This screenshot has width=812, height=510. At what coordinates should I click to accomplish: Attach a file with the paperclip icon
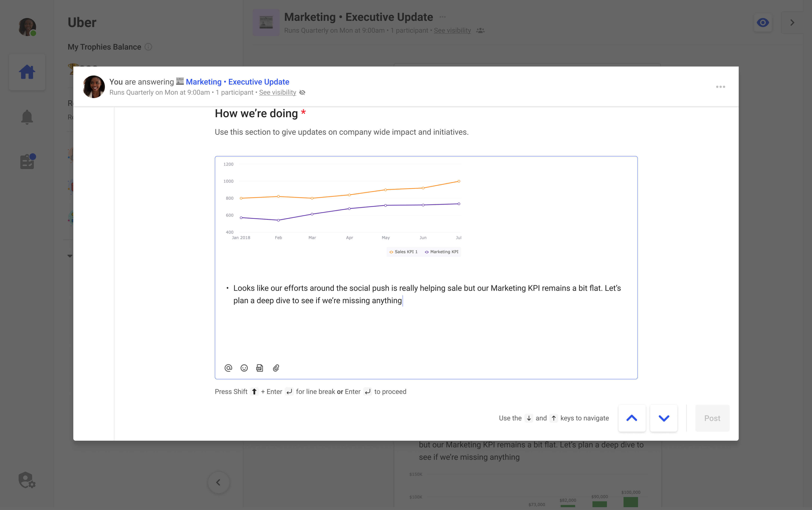coord(276,368)
